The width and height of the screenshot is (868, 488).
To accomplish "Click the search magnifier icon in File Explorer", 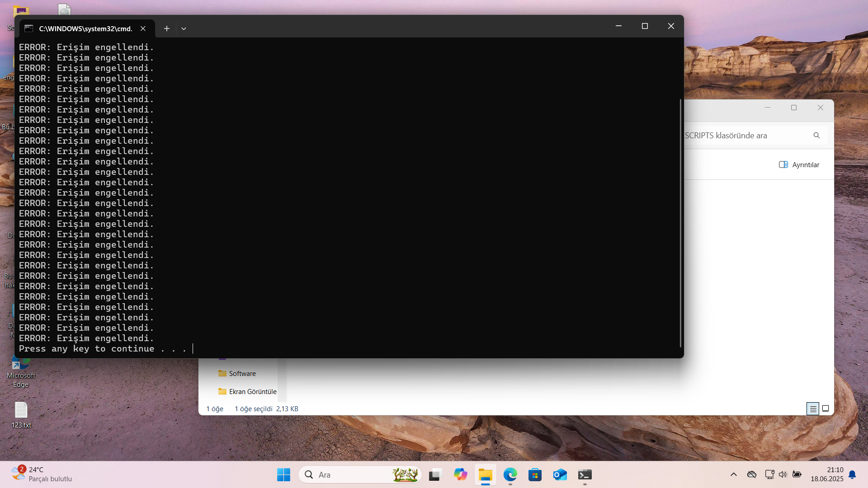I will coord(816,136).
